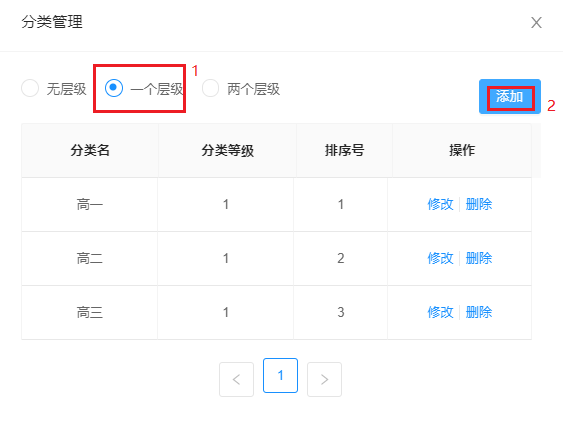Select the 高一 category name cell
The image size is (563, 424).
click(89, 205)
